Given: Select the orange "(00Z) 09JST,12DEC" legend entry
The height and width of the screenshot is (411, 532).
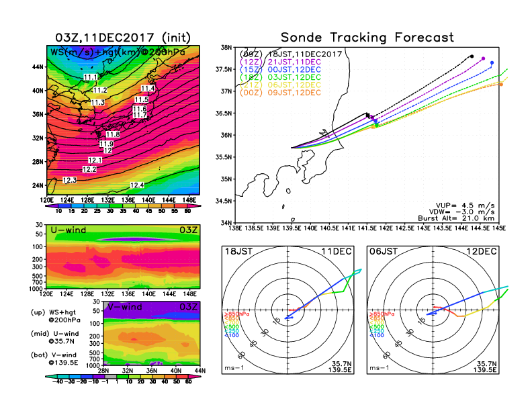Looking at the screenshot, I should point(280,93).
